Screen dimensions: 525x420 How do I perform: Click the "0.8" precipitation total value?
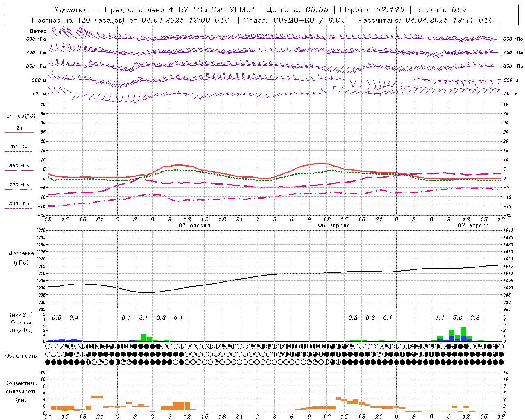(475, 318)
